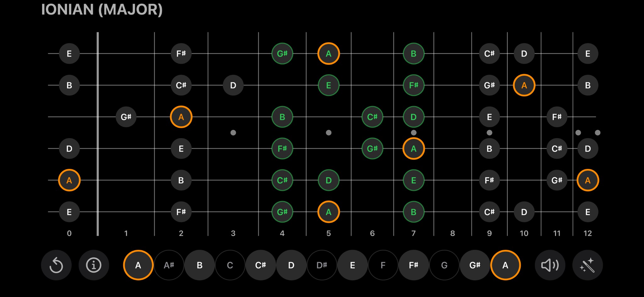Image resolution: width=644 pixels, height=297 pixels.
Task: Click the green E note at fret 5
Action: 329,85
